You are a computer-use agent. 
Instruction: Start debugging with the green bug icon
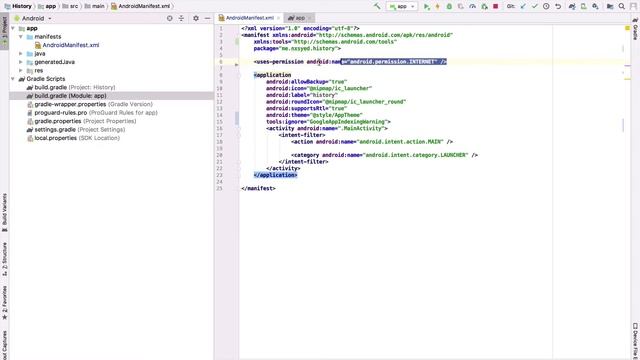coord(449,6)
